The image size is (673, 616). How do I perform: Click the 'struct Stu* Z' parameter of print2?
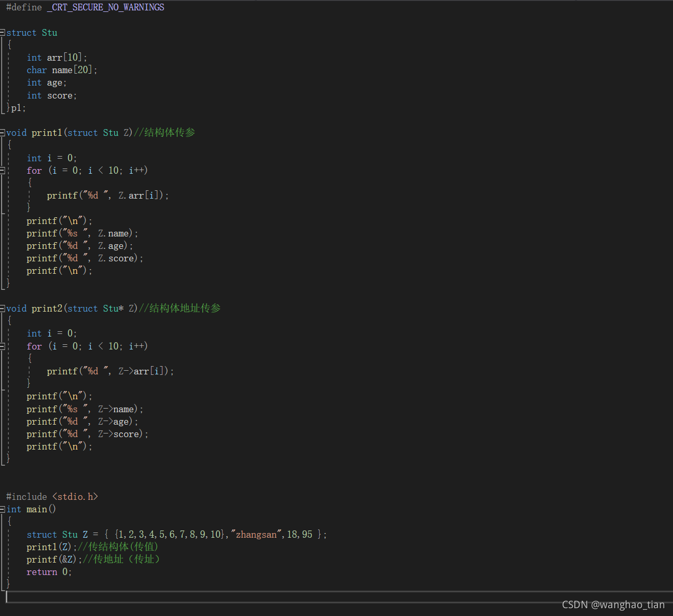100,309
